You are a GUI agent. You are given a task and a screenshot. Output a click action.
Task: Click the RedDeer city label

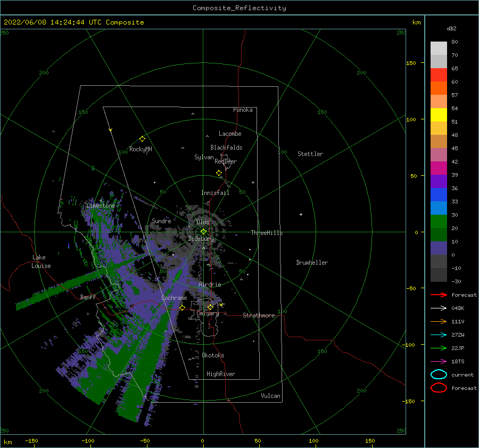(x=226, y=161)
